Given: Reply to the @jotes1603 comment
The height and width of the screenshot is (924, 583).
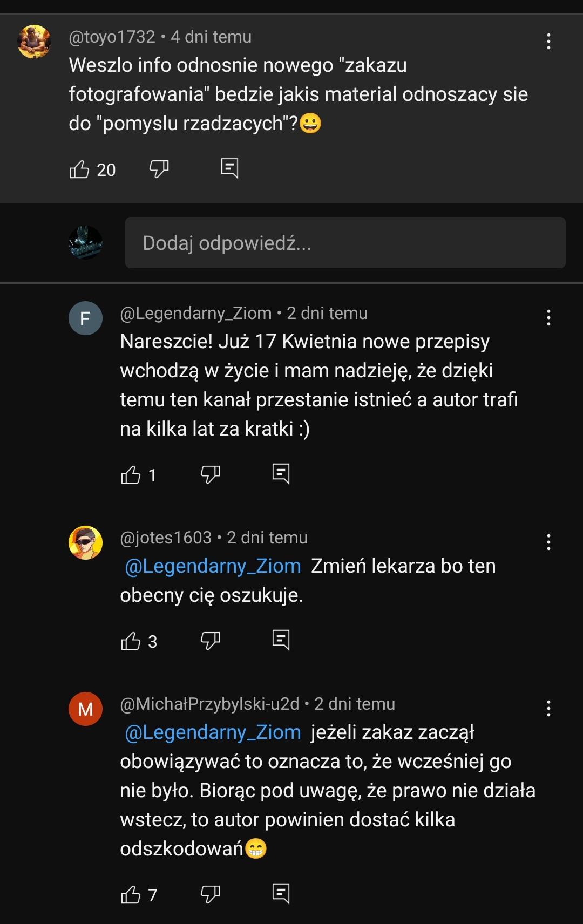Looking at the screenshot, I should tap(281, 640).
